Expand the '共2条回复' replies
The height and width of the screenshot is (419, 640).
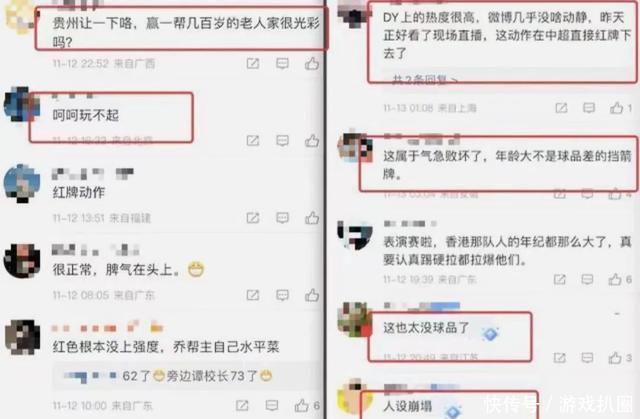[x=424, y=79]
